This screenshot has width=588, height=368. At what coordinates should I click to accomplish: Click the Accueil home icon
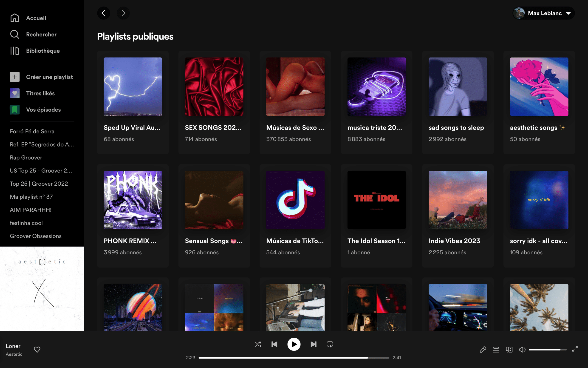(14, 18)
